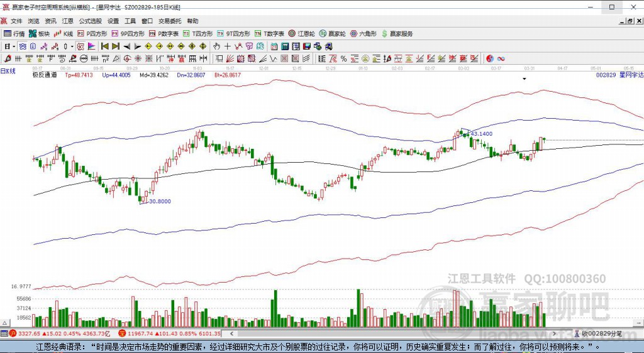
Task: Click the blue infinity symbol icon
Action: coord(501,58)
